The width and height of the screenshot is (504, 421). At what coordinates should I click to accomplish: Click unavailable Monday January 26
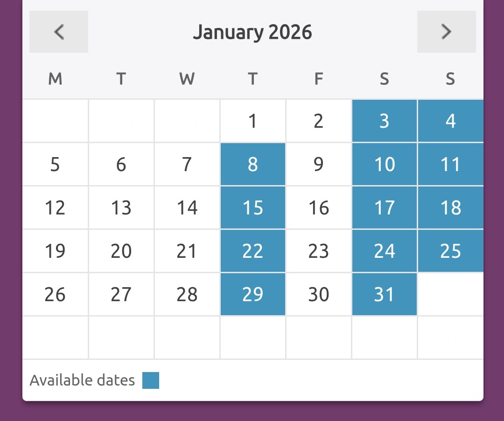point(55,295)
